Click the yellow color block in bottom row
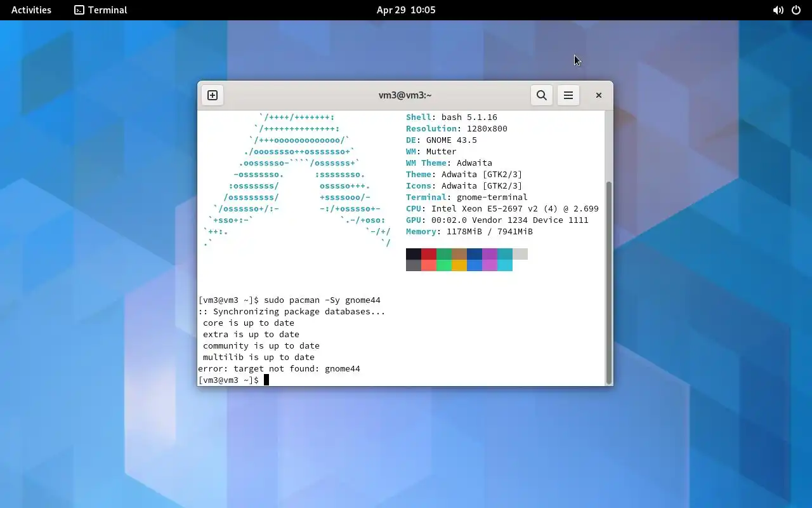This screenshot has width=812, height=508. click(459, 265)
